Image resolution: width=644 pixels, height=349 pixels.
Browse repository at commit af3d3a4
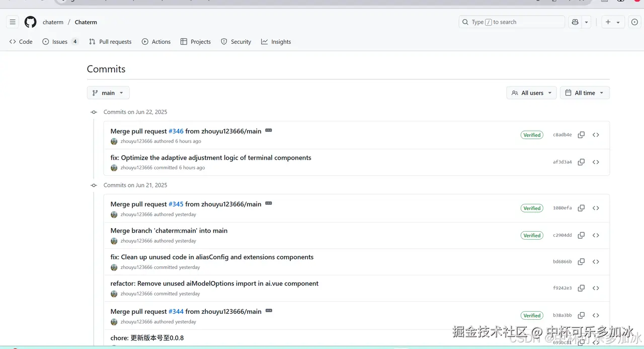coord(596,162)
